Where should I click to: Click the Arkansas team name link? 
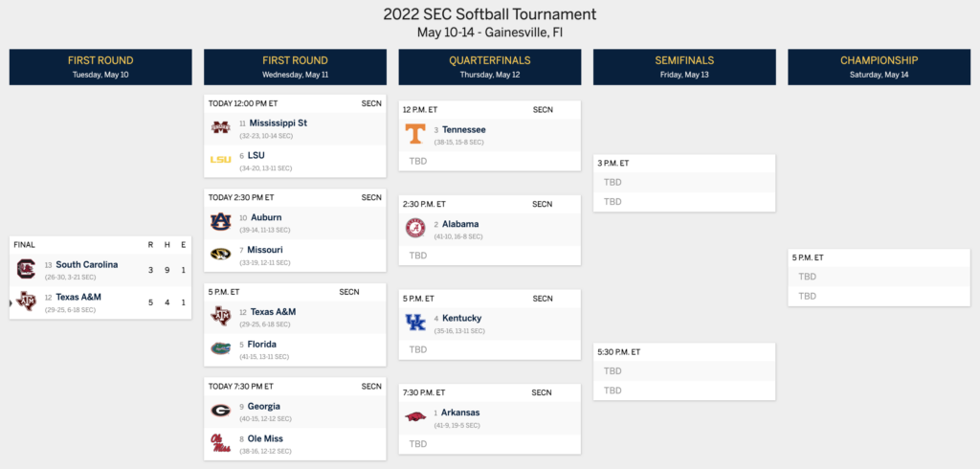tap(460, 413)
